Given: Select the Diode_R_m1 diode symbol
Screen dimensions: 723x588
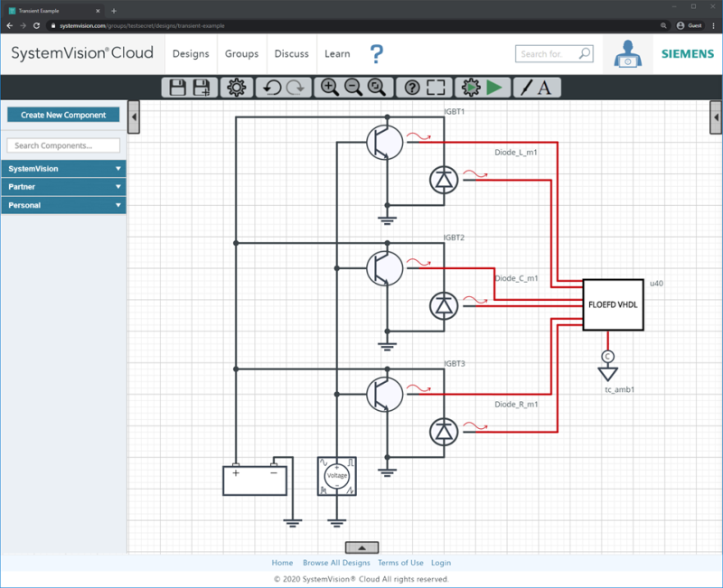Looking at the screenshot, I should (x=444, y=432).
